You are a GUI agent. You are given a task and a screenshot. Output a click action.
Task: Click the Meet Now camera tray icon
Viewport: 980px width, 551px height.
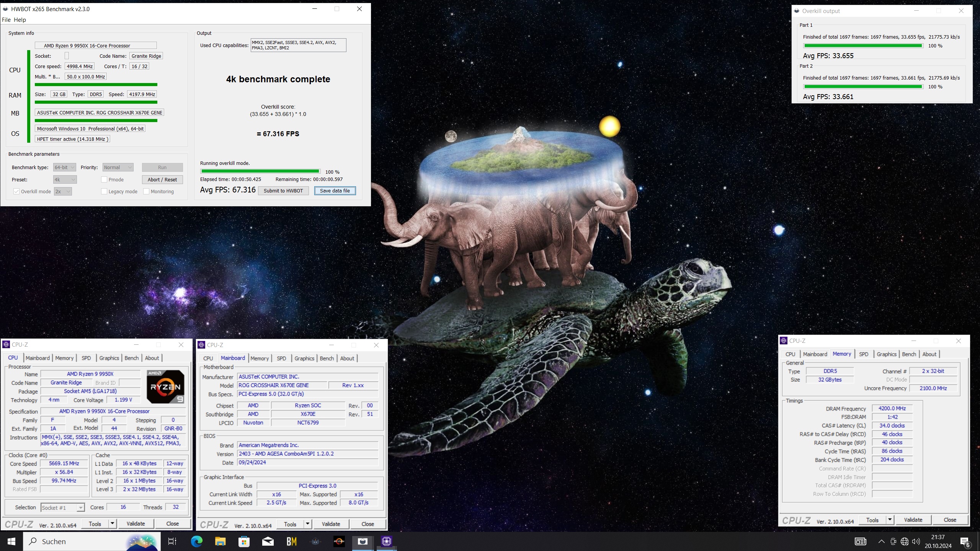(x=893, y=541)
